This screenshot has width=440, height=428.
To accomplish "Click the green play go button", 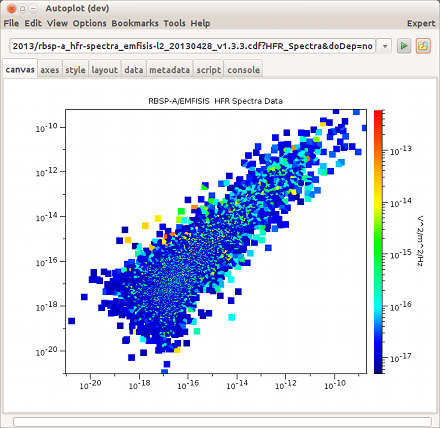I will [x=404, y=46].
